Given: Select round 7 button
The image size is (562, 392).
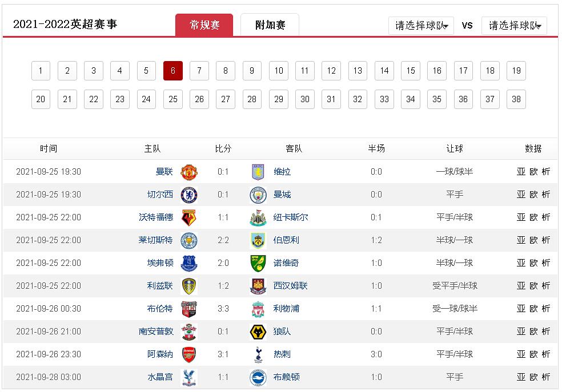Looking at the screenshot, I should coord(199,71).
